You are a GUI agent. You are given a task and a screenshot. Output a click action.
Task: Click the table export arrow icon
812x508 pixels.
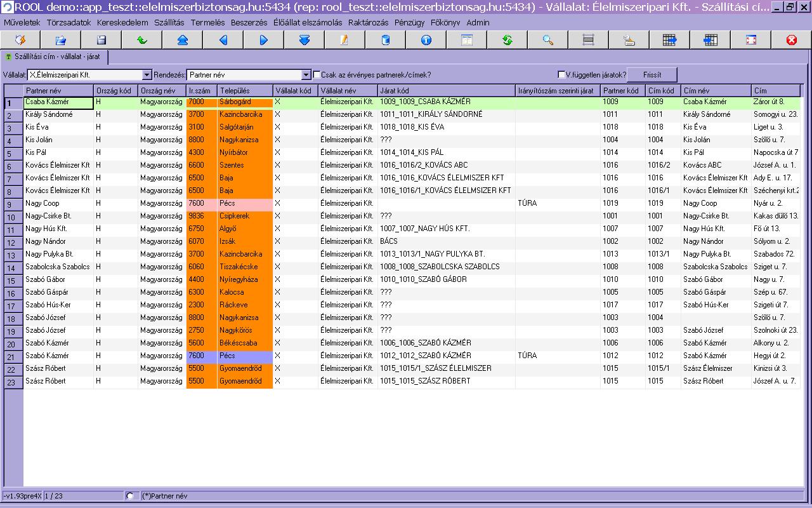670,40
